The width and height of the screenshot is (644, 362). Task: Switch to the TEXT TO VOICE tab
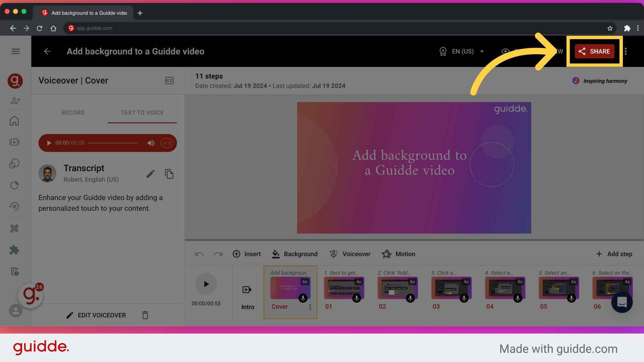click(x=142, y=113)
